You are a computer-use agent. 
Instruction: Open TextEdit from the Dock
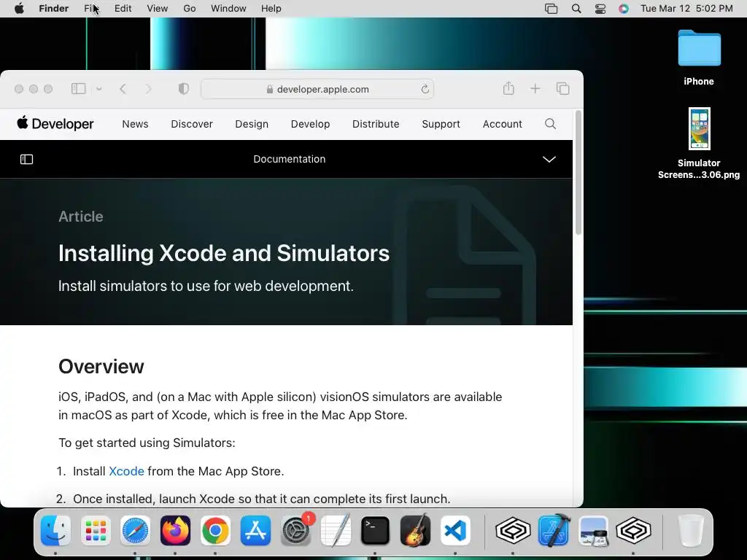[336, 530]
